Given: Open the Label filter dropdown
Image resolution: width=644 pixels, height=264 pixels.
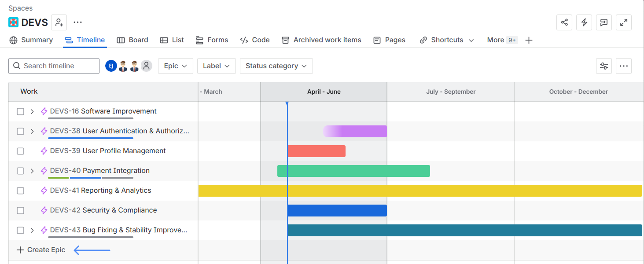Looking at the screenshot, I should (x=216, y=66).
